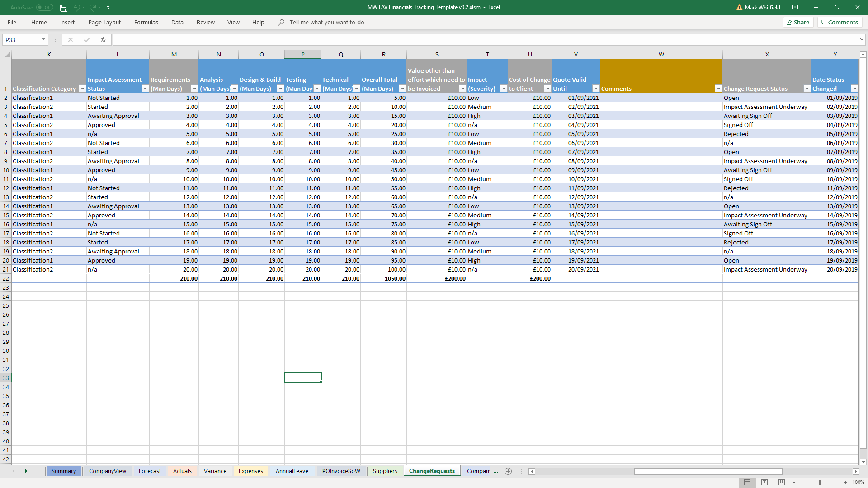The height and width of the screenshot is (488, 868).
Task: Switch to the Suppliers sheet tab
Action: tap(385, 471)
